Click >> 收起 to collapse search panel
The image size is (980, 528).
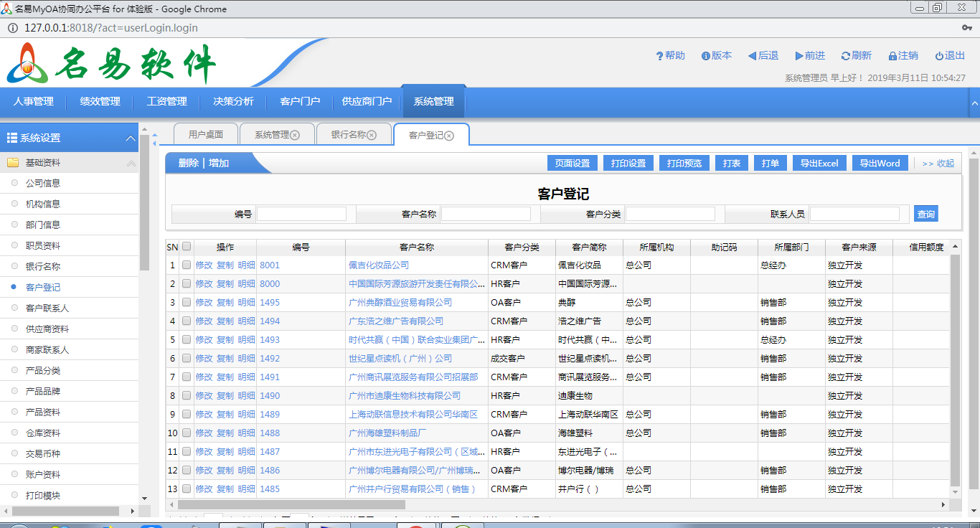tap(938, 164)
